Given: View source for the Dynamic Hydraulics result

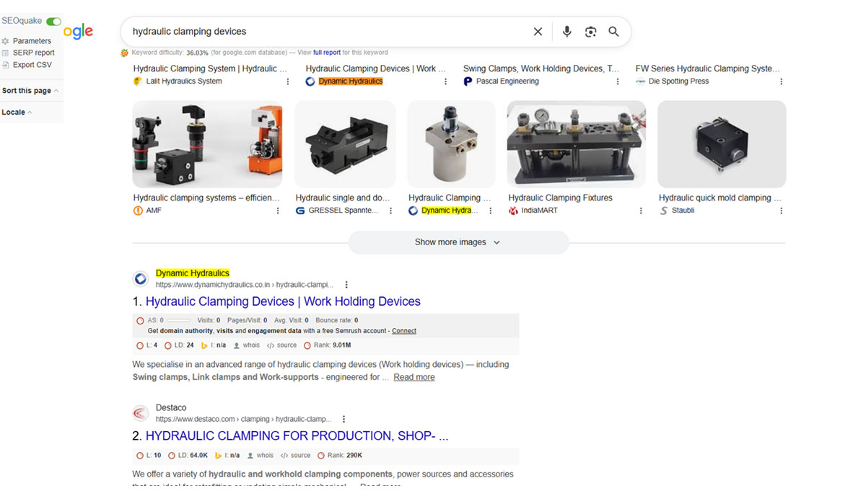Looking at the screenshot, I should [281, 345].
